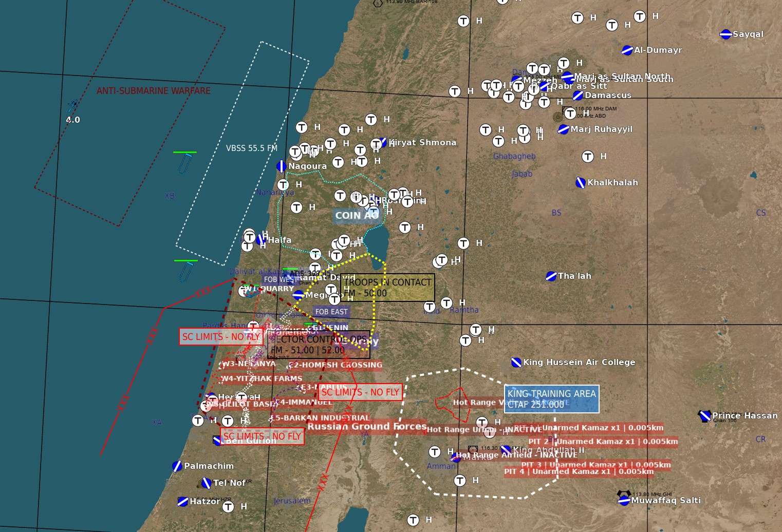782x532 pixels.
Task: Click the Muwaffaq Salti airfield icon
Action: [x=624, y=500]
